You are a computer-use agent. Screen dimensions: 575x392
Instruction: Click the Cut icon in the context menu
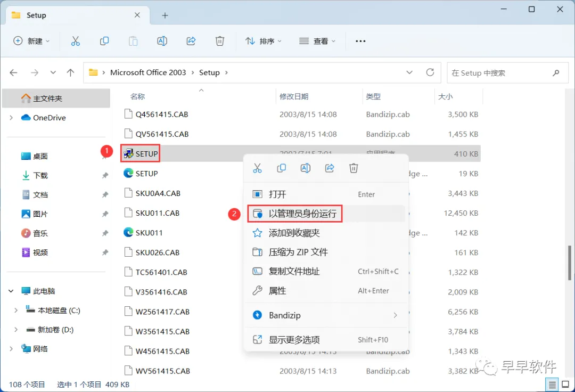pos(258,168)
